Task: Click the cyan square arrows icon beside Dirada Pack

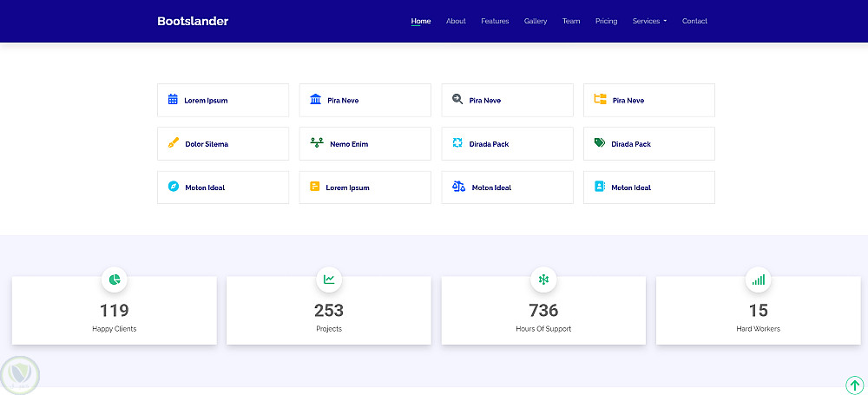Action: tap(457, 143)
